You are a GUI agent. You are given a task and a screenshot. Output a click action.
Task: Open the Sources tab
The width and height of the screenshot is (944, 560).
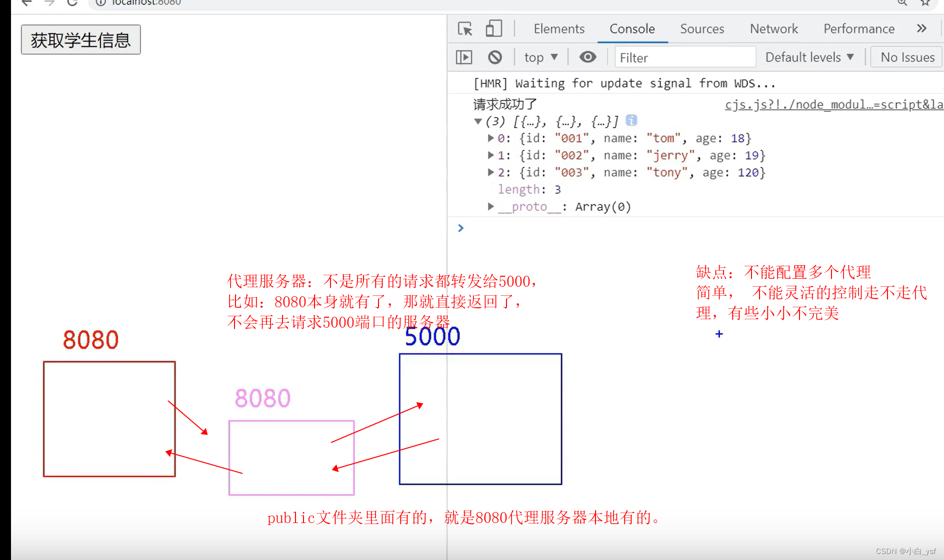click(x=702, y=29)
